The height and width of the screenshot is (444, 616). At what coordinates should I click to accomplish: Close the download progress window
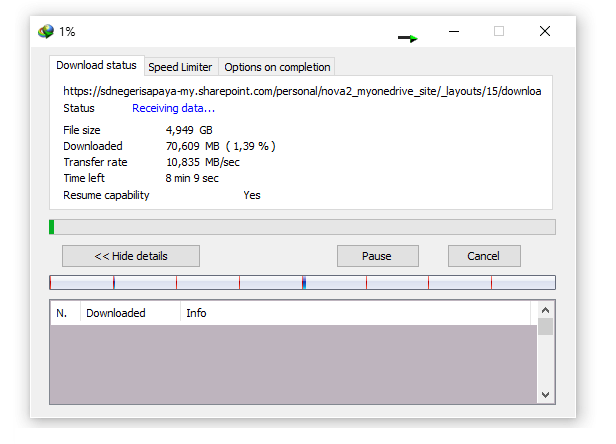pyautogui.click(x=545, y=31)
